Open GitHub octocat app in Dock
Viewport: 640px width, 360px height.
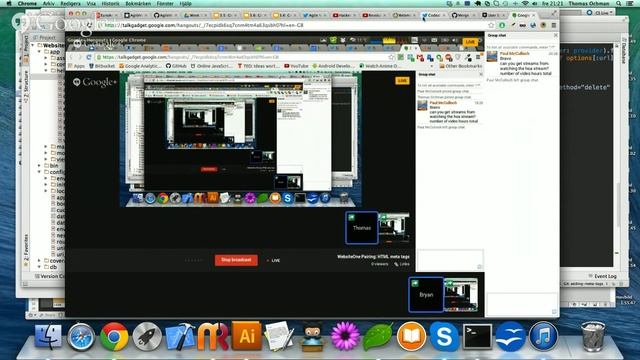click(x=312, y=338)
